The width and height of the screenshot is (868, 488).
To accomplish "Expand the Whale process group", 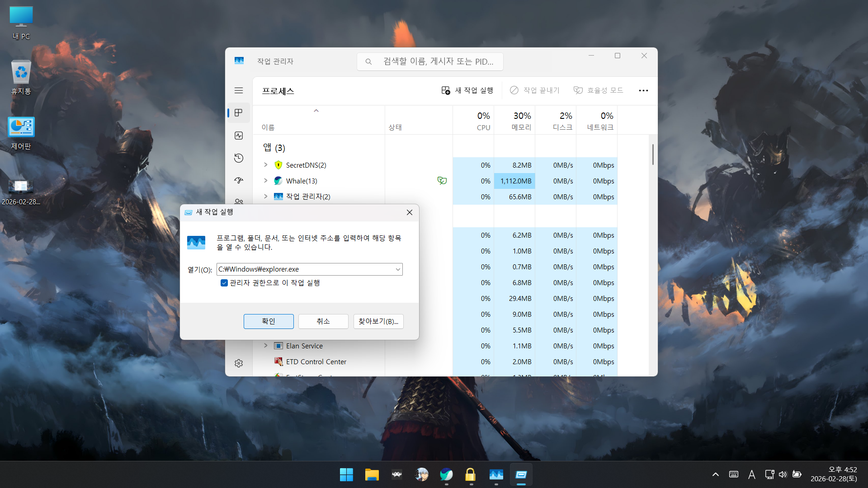I will tap(266, 181).
